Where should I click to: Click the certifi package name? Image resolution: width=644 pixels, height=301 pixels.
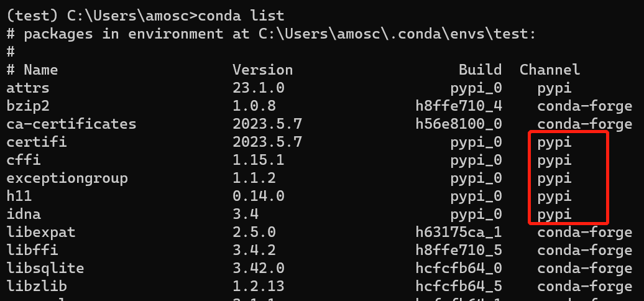[36, 142]
